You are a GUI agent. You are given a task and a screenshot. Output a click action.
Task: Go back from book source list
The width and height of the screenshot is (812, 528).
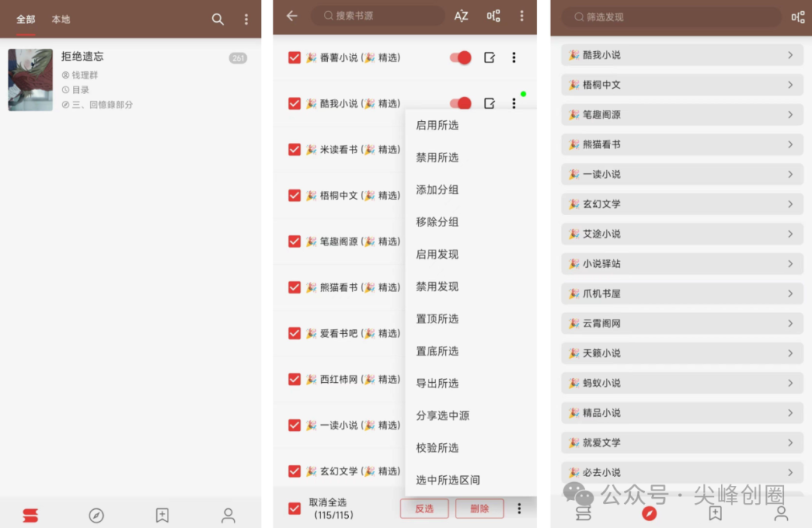tap(292, 16)
